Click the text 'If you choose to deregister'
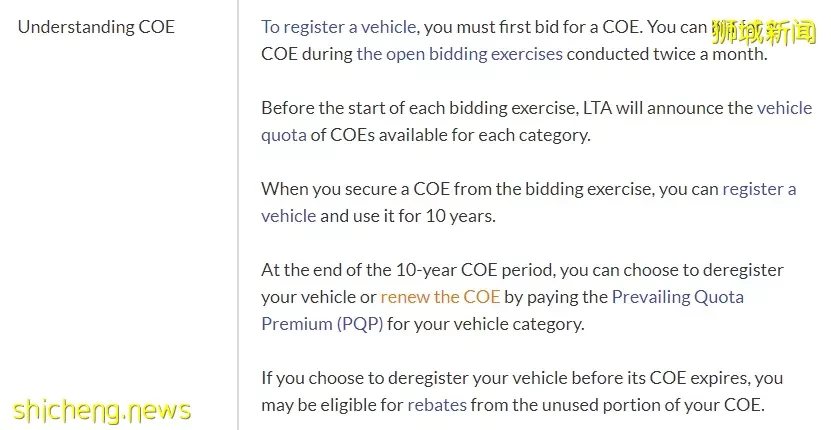 pos(365,378)
